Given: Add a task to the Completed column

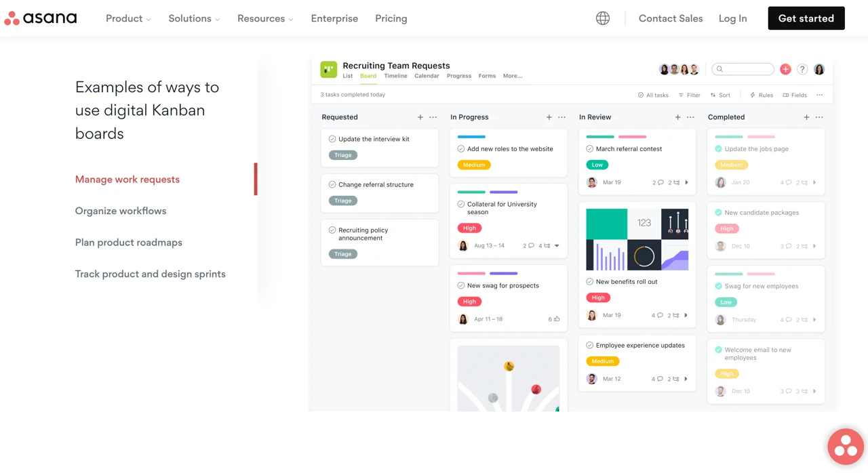Looking at the screenshot, I should click(x=807, y=117).
